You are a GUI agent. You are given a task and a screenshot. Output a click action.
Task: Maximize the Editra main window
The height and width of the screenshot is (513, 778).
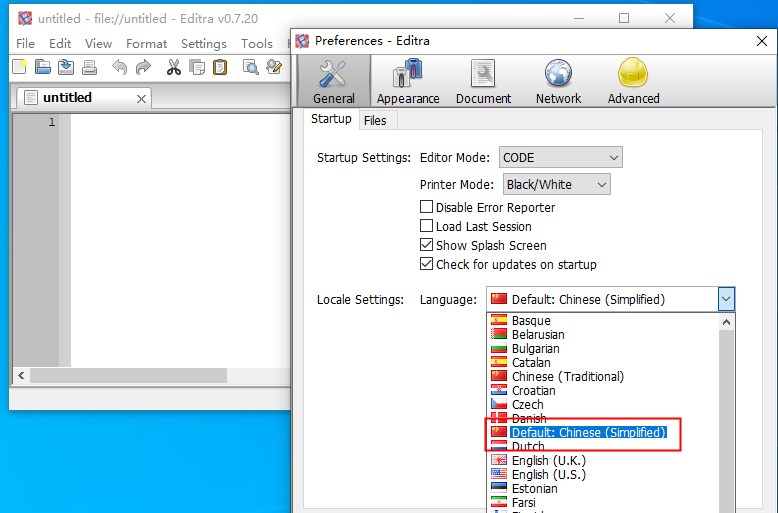click(x=624, y=18)
